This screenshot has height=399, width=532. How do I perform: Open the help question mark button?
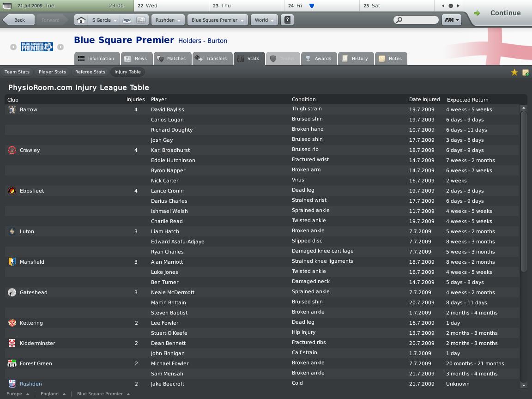point(287,20)
